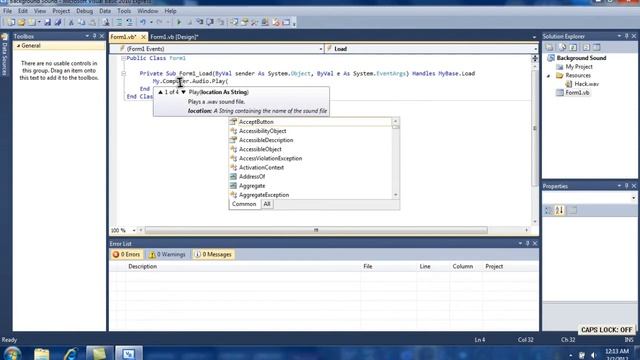
Task: Click the Find toolbar icon
Action: (106, 22)
